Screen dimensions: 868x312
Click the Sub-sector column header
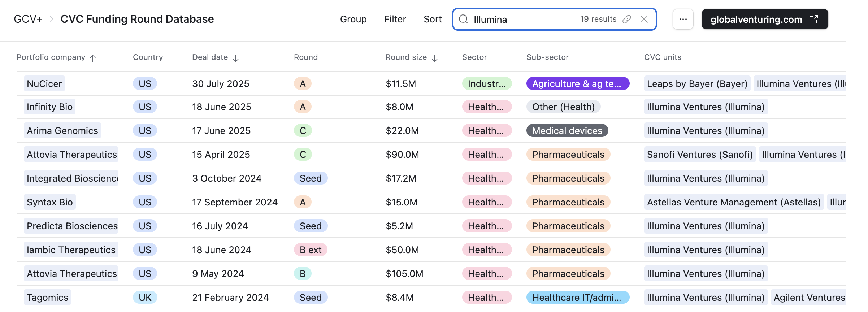click(x=547, y=57)
